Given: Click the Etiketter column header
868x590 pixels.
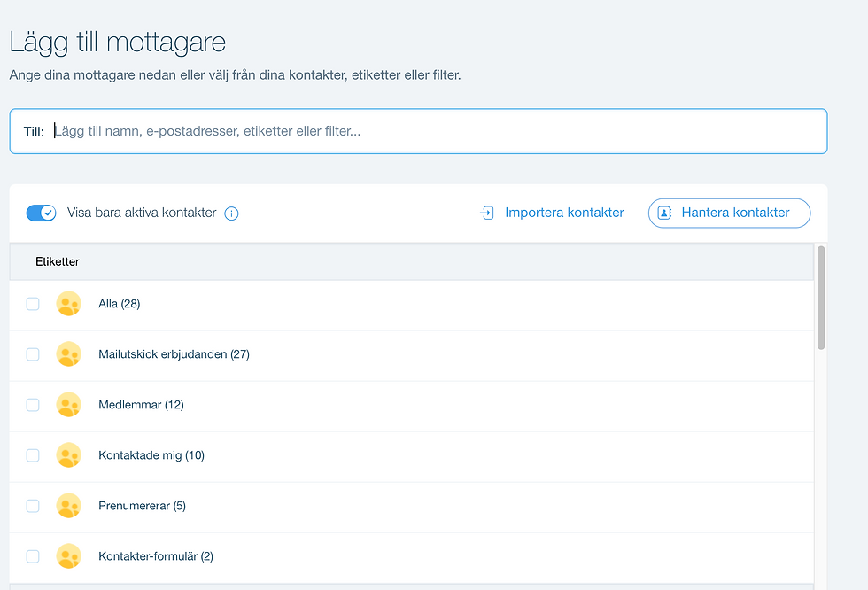Looking at the screenshot, I should [x=57, y=262].
